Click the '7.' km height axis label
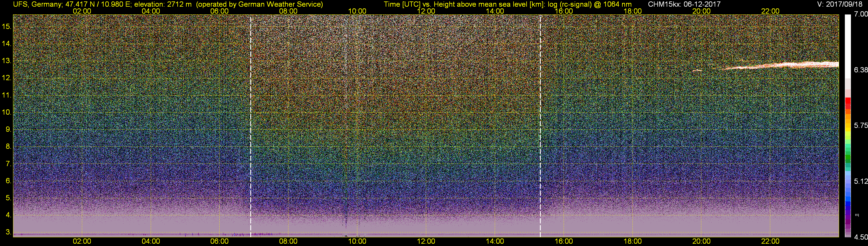Image resolution: width=868 pixels, height=246 pixels. (8, 164)
